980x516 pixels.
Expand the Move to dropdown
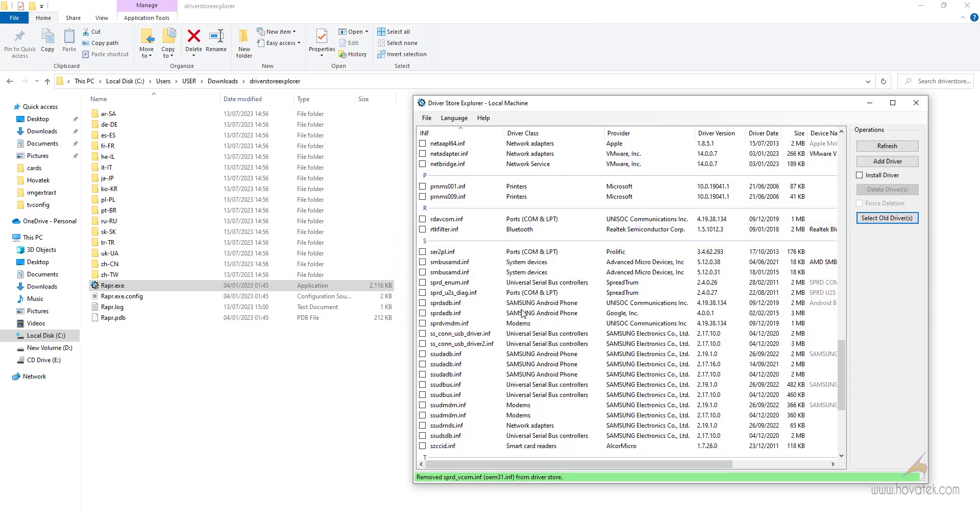[x=146, y=53]
